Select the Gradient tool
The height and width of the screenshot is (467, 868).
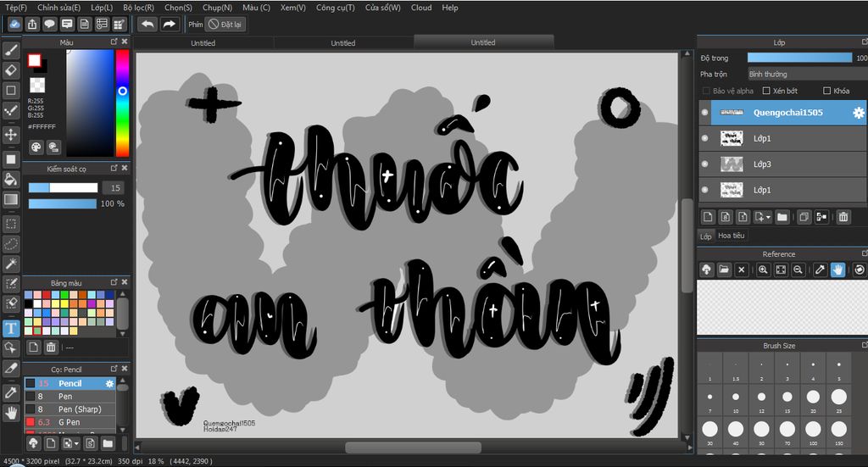pyautogui.click(x=11, y=199)
